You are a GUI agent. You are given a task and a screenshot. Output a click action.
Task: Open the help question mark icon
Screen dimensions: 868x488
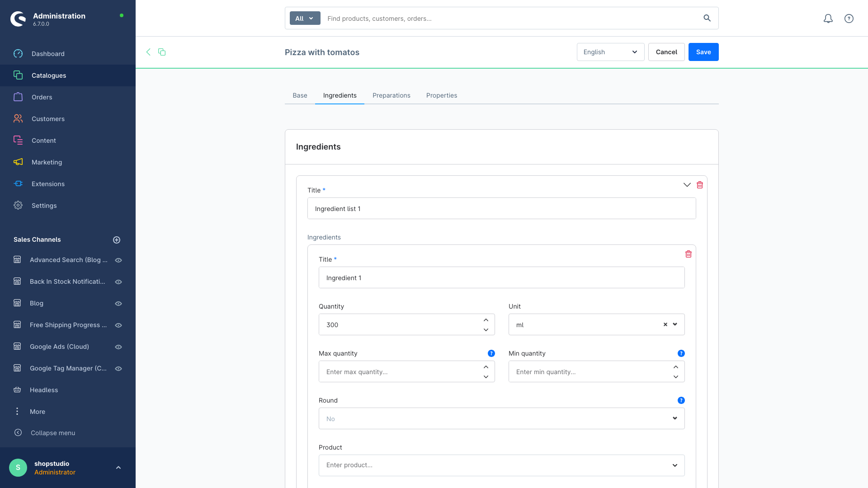[849, 19]
